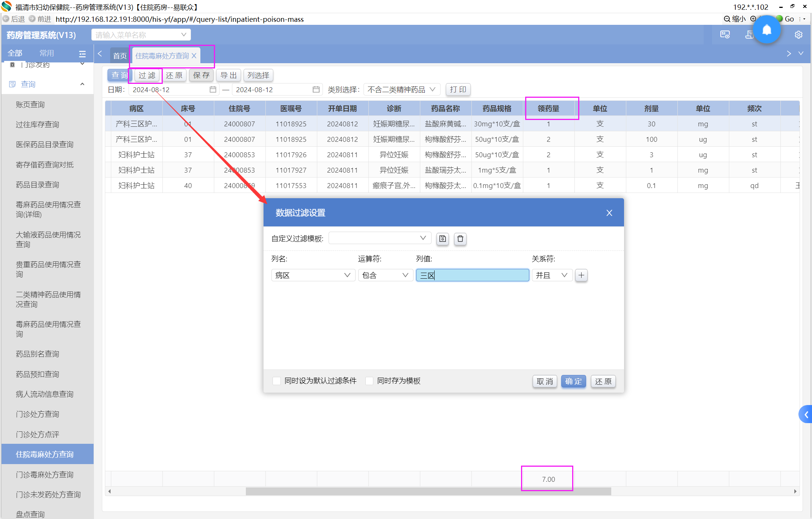812x519 pixels.
Task: Expand the 列名 病区 dropdown
Action: (313, 275)
